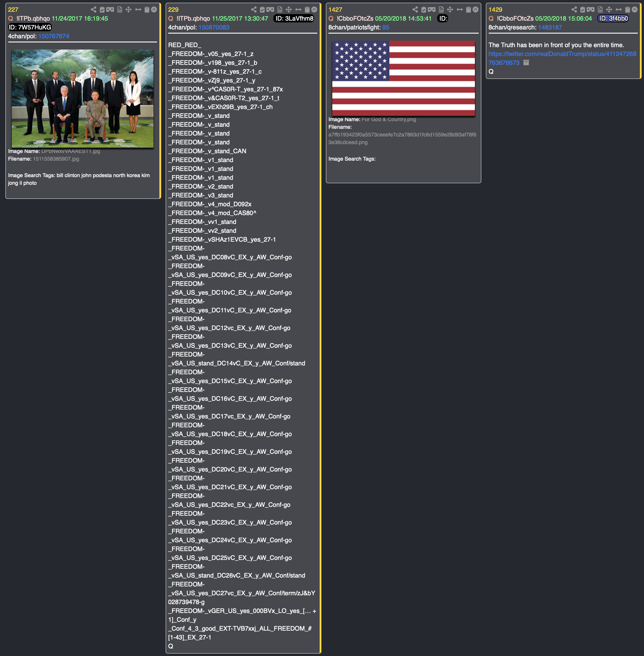
Task: Click the _FREEDOM-_v_stand_CAN line
Action: [x=207, y=151]
